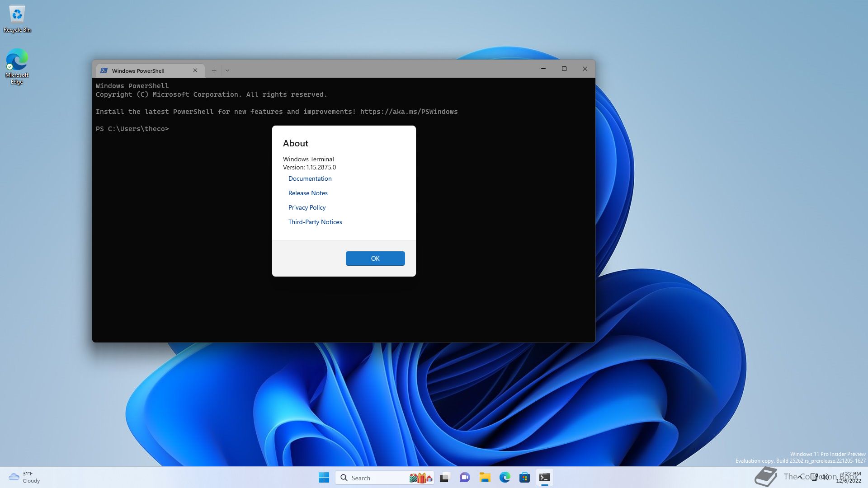Open the Third-Party Notices link
The width and height of the screenshot is (868, 488).
315,222
